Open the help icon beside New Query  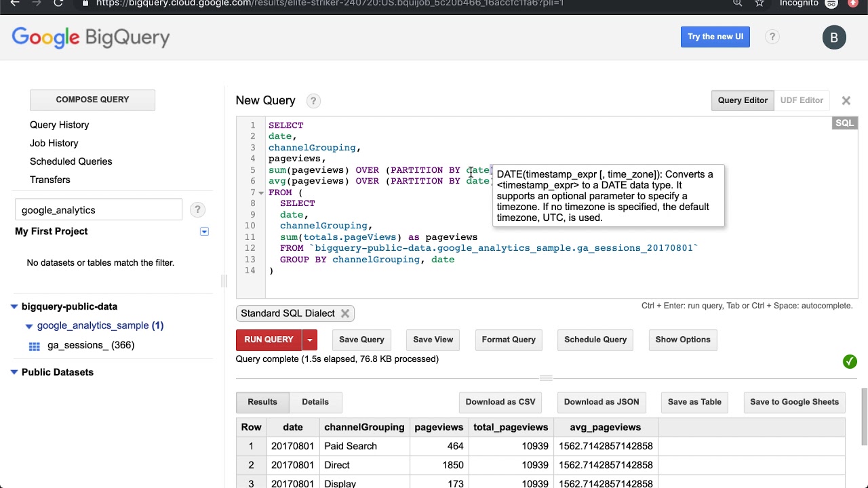coord(313,101)
